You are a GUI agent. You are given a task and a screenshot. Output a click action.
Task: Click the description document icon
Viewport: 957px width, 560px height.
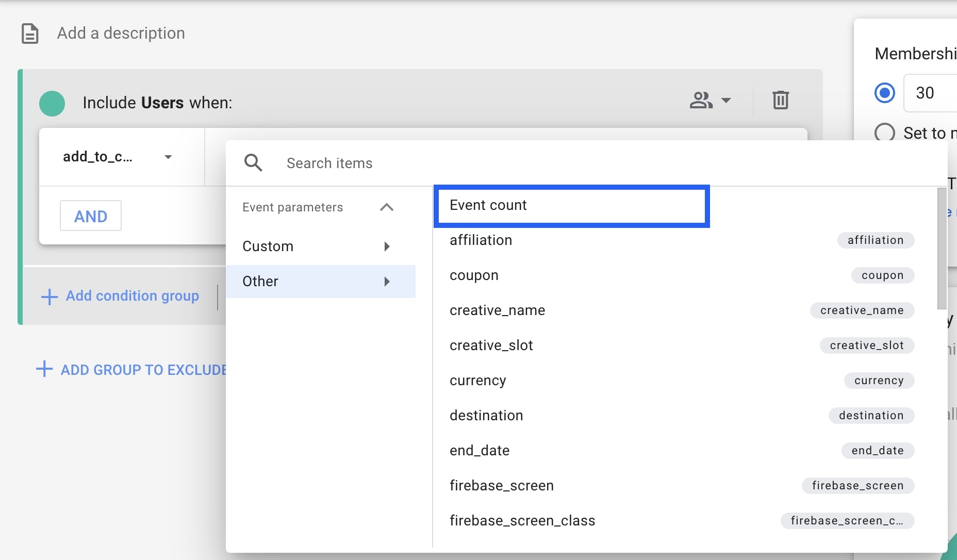(30, 34)
